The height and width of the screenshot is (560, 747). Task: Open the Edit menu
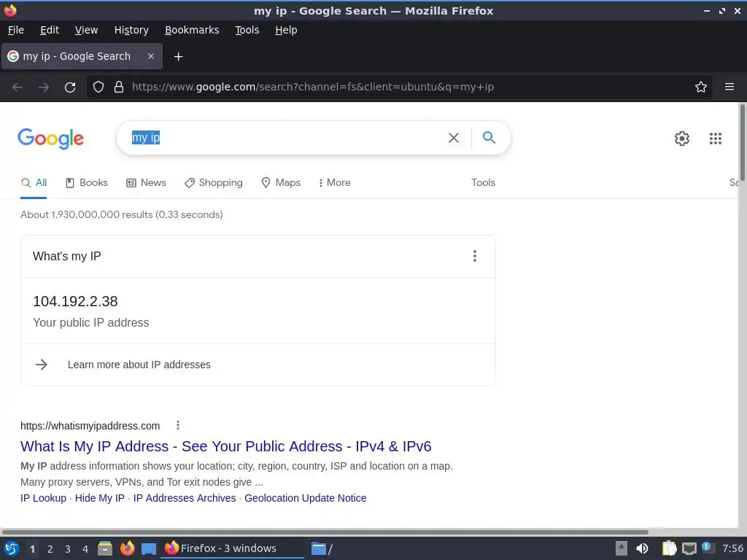point(50,30)
